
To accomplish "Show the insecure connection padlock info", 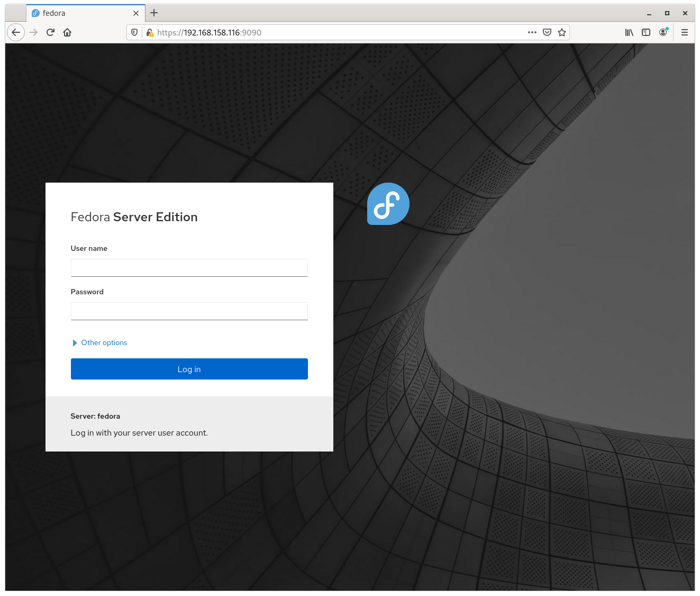I will pyautogui.click(x=150, y=32).
